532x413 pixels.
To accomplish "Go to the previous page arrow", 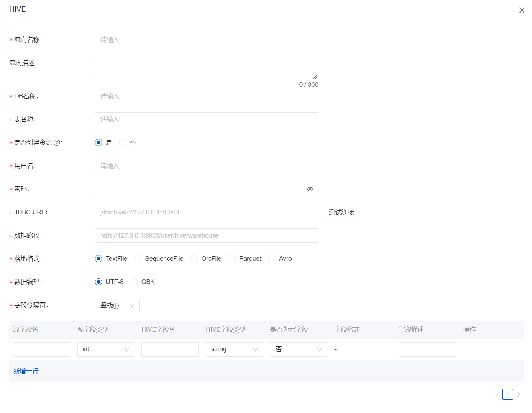I will pos(497,394).
